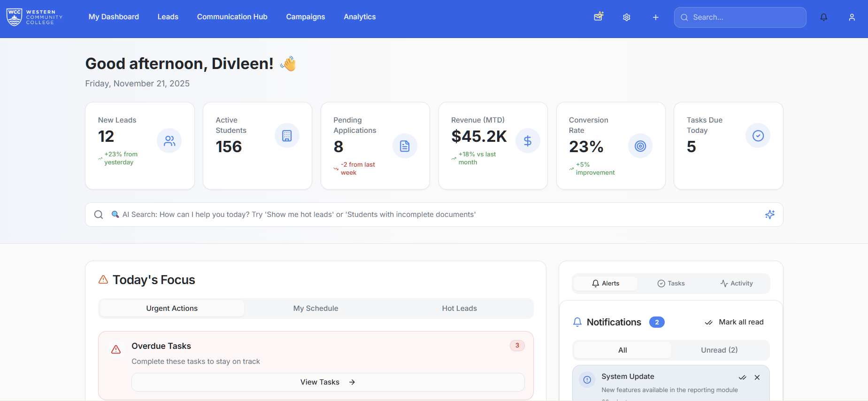Select the Hot Leads tab
Image resolution: width=868 pixels, height=401 pixels.
[459, 308]
